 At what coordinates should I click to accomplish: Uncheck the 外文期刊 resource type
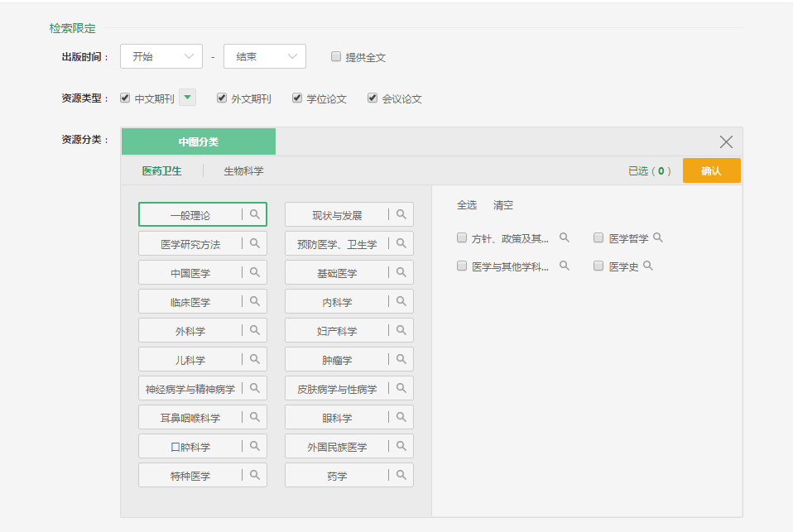(x=222, y=98)
